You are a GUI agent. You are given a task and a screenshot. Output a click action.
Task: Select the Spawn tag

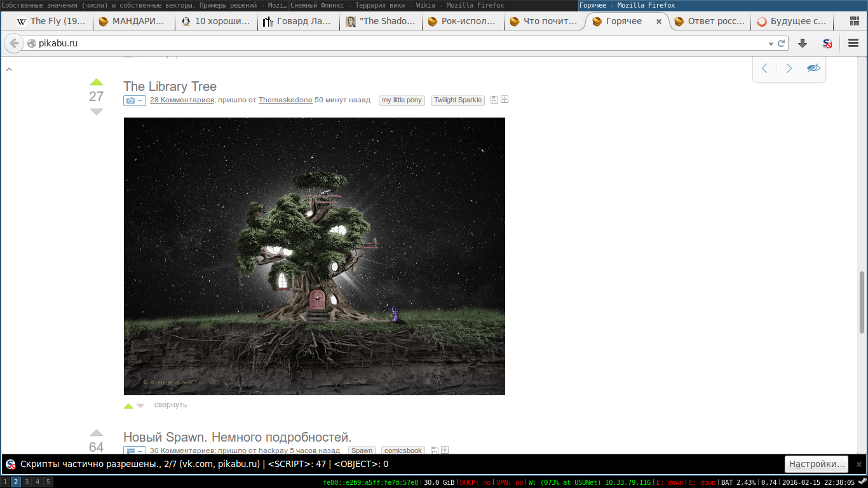[x=362, y=451]
